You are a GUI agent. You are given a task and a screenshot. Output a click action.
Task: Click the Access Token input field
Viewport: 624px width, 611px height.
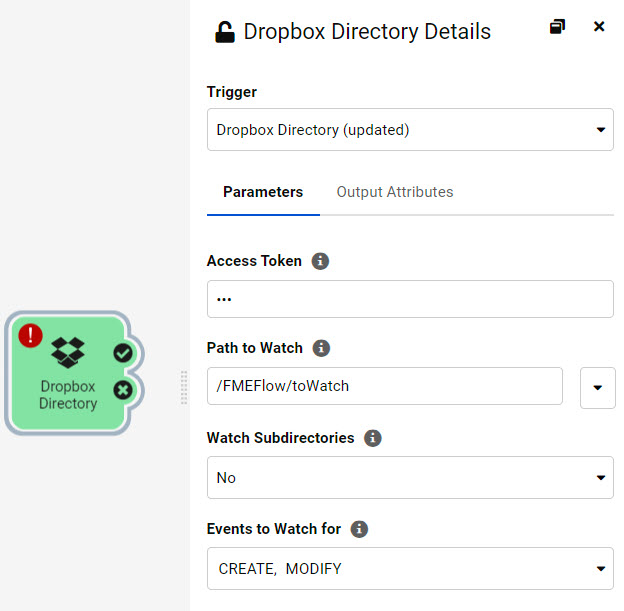[x=410, y=299]
